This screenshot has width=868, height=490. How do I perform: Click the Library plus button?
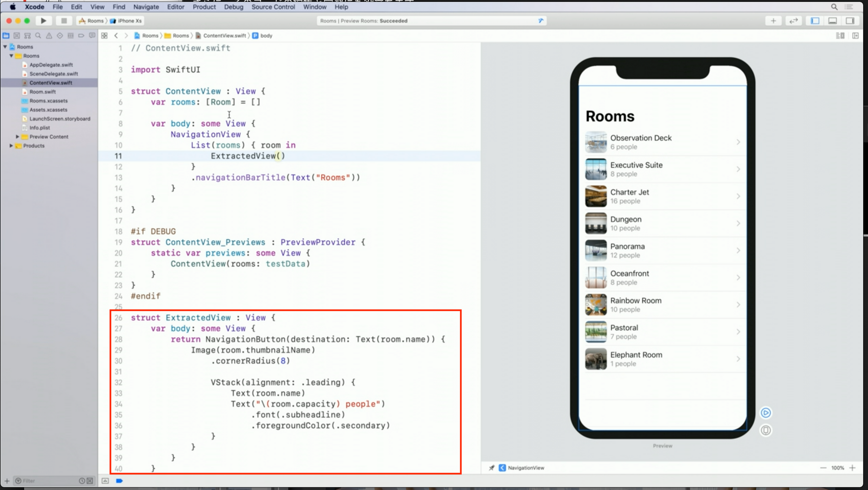(x=773, y=20)
